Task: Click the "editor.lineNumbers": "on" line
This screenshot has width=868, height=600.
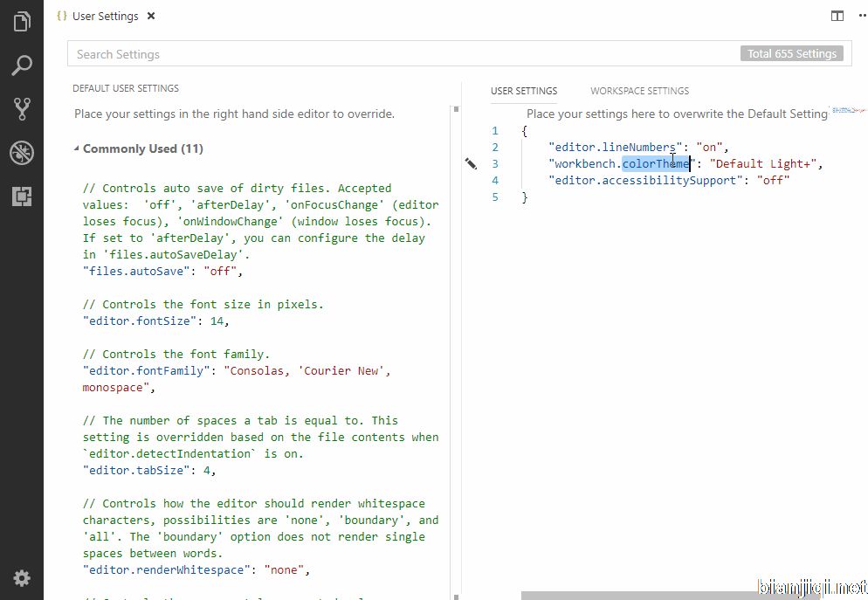Action: click(x=638, y=148)
